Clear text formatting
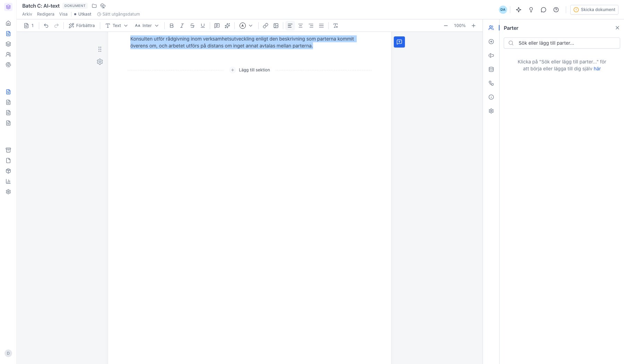Screen dimensions: 624x364 tap(335, 26)
